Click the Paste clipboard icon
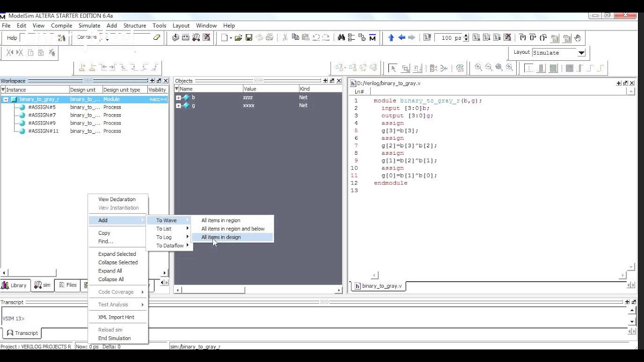 pos(305,38)
